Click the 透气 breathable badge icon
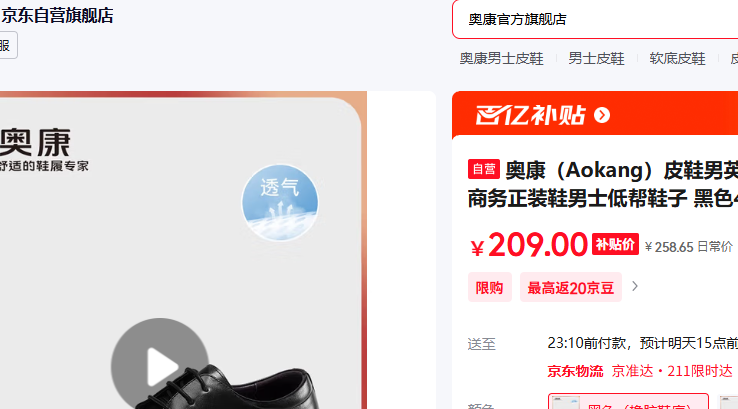 280,202
